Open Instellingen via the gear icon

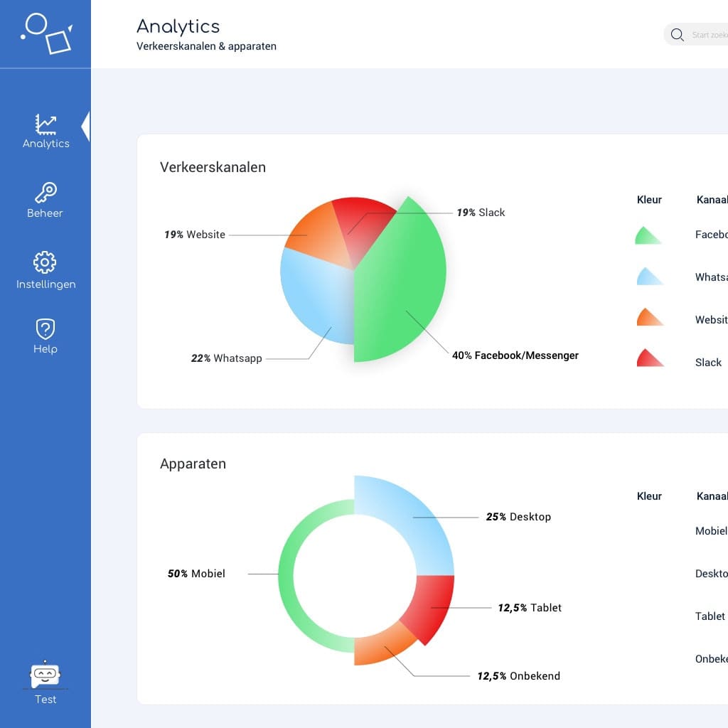coord(45,262)
